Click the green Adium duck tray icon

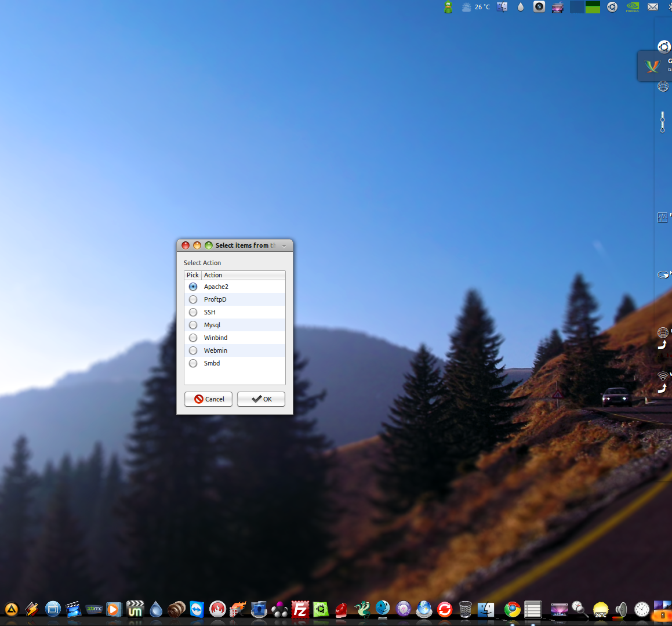[448, 8]
